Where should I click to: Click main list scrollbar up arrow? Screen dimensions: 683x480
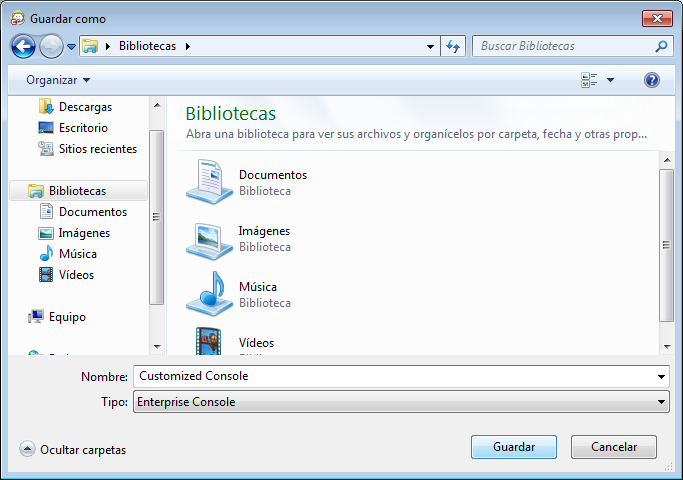pos(667,160)
